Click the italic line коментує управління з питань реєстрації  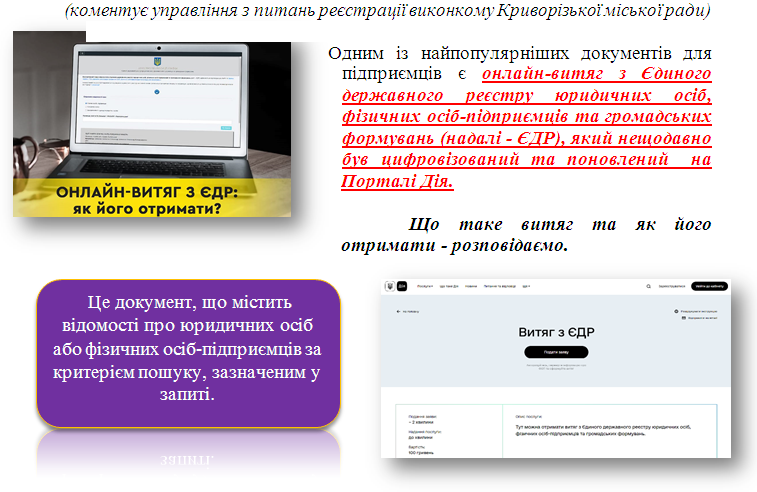388,10
